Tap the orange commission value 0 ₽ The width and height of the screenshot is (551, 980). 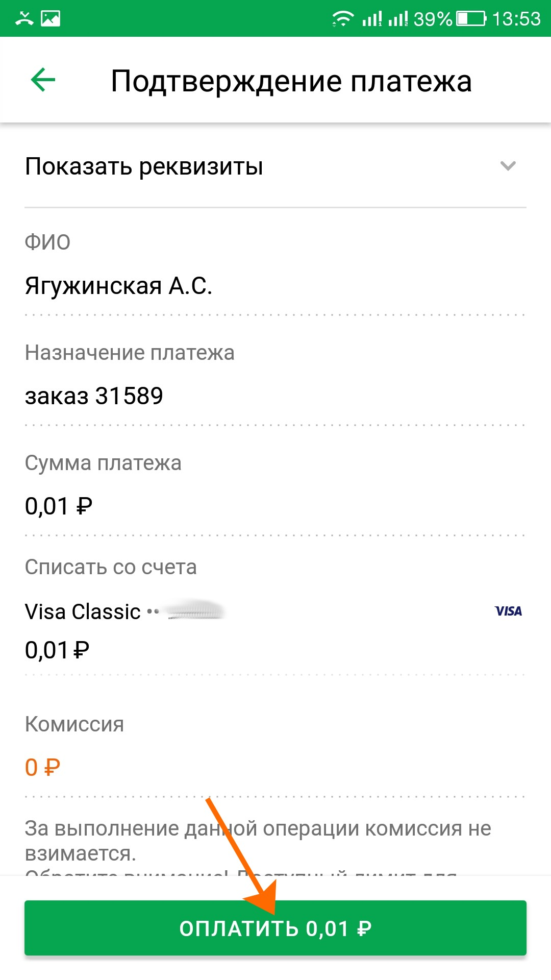43,767
